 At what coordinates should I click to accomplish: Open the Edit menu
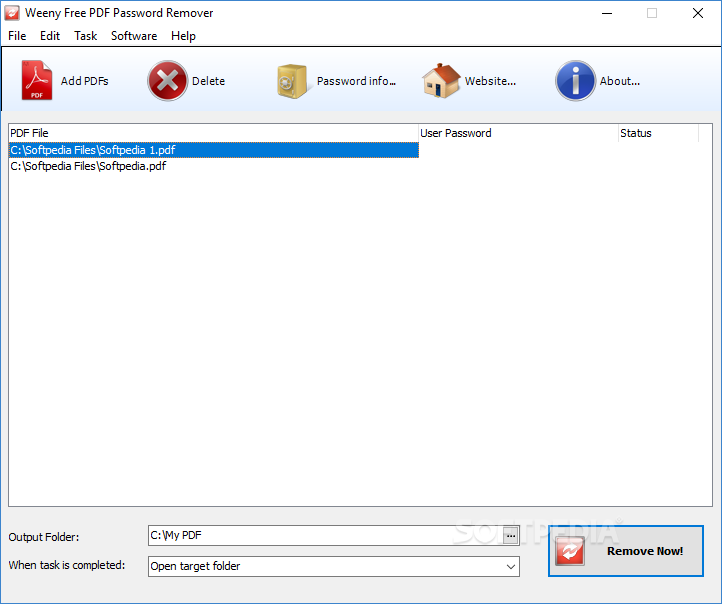[50, 36]
